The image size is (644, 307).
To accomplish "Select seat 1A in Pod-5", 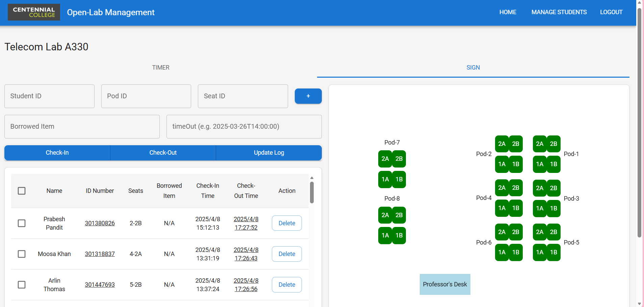I will tap(540, 252).
